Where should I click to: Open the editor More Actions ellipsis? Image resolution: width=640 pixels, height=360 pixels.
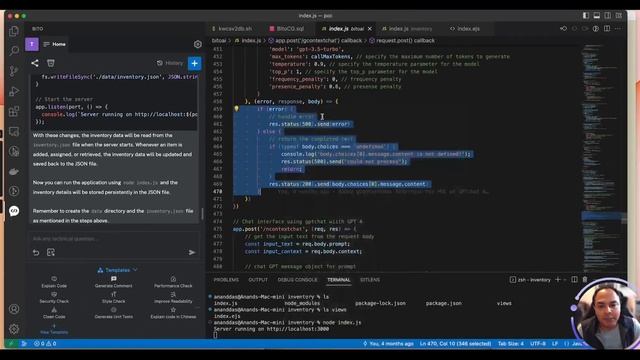tap(618, 29)
